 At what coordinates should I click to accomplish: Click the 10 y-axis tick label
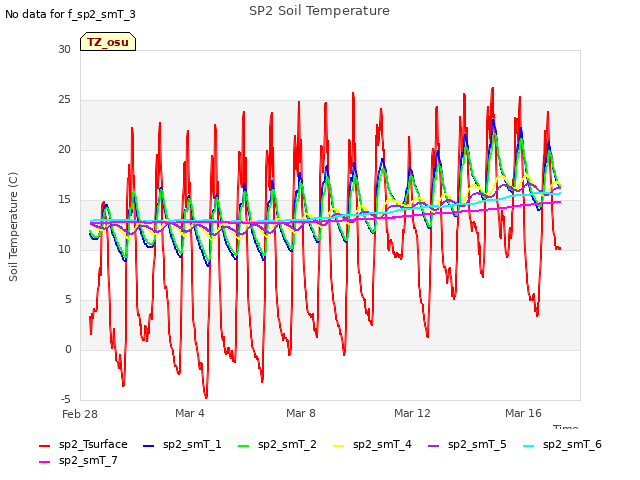pyautogui.click(x=64, y=249)
